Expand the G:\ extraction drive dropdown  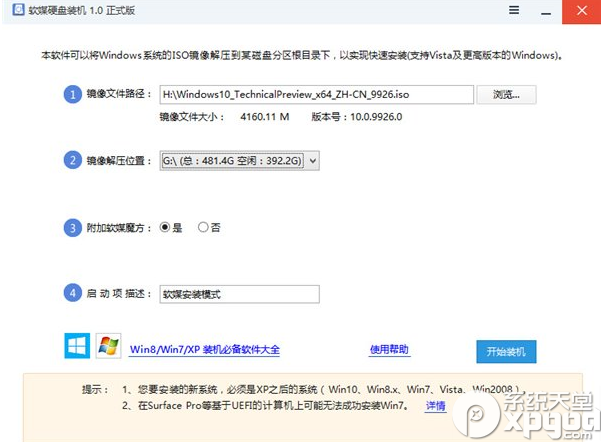(x=313, y=160)
